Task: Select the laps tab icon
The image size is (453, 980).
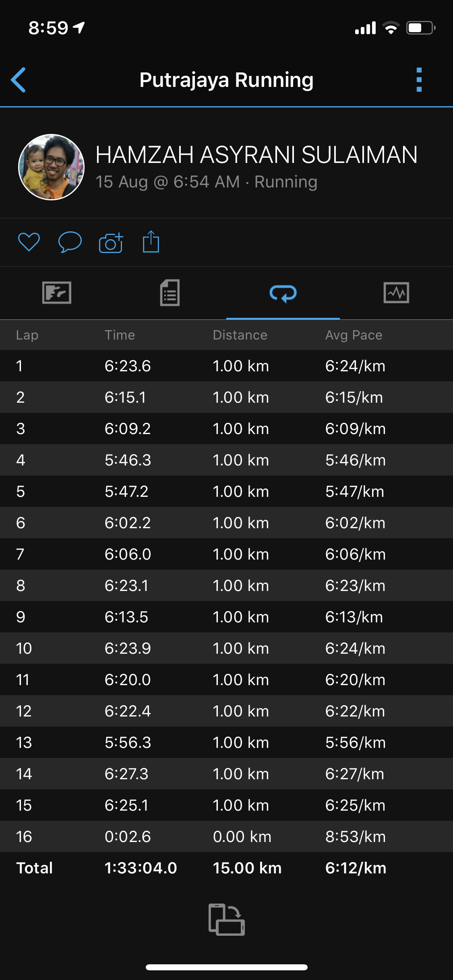Action: click(x=283, y=293)
